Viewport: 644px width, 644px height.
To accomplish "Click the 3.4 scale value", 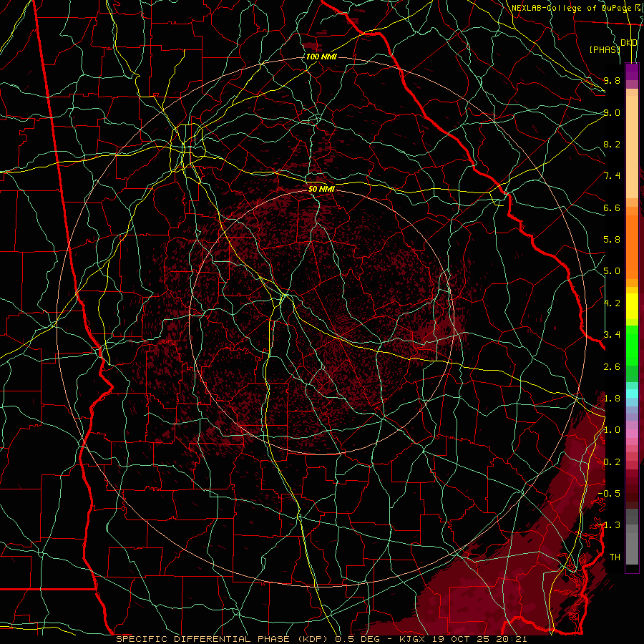I will pos(612,335).
